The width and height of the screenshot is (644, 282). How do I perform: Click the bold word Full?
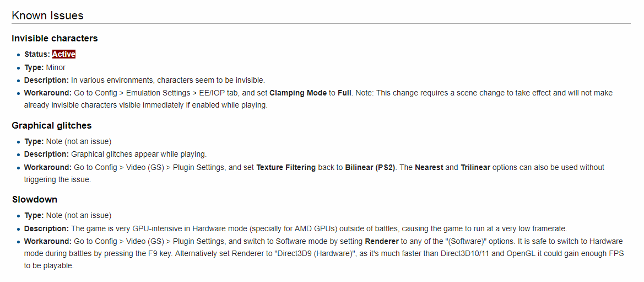(x=344, y=93)
